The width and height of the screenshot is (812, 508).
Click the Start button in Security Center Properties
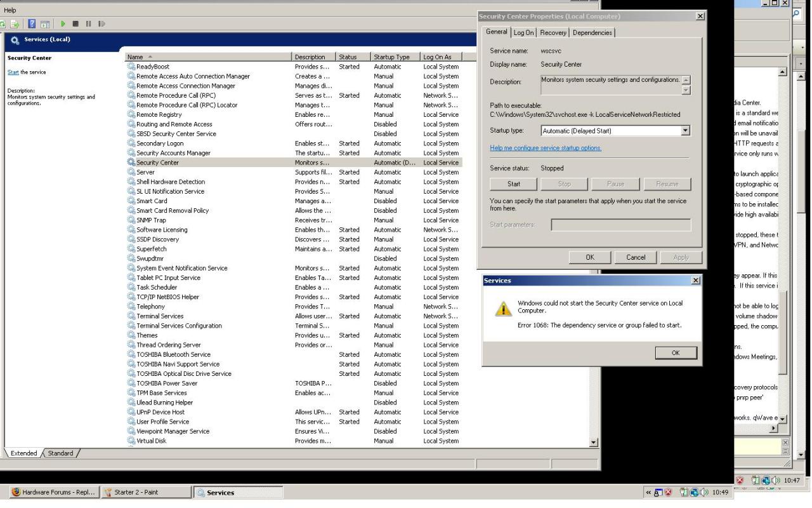coord(513,184)
